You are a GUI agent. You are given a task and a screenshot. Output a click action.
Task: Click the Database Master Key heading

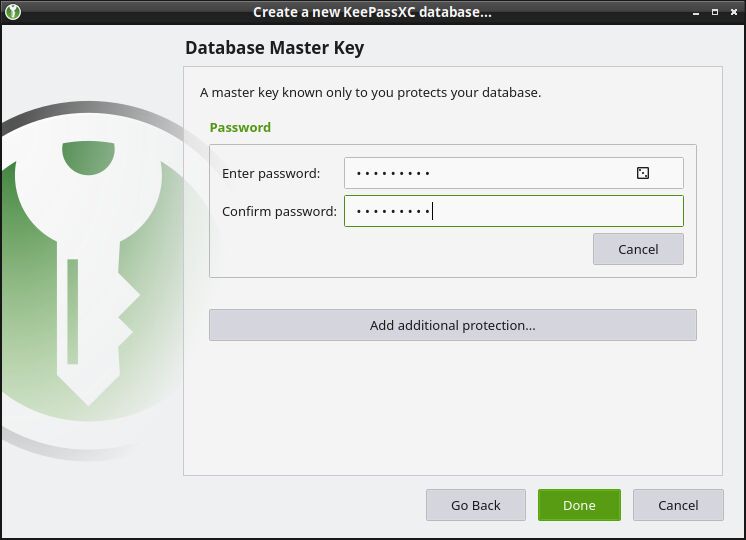275,48
